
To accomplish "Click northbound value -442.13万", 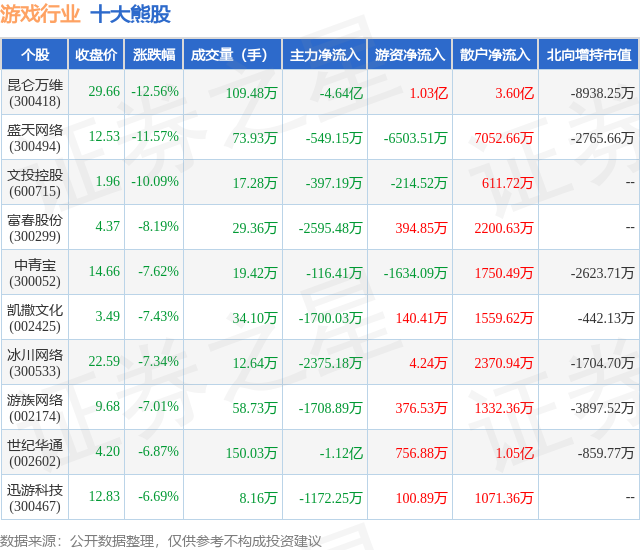I will [606, 318].
